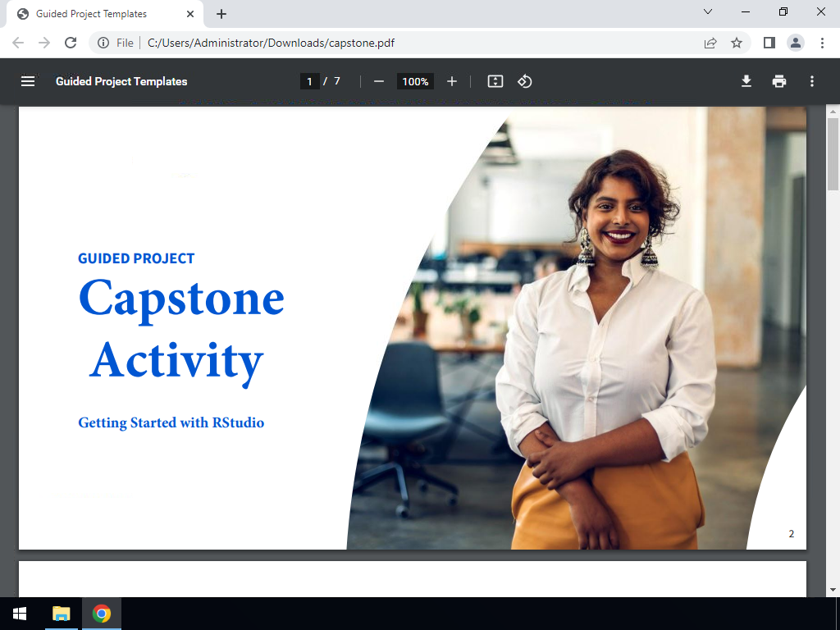Rotate the PDF counterclockwise
This screenshot has width=840, height=630.
(524, 81)
